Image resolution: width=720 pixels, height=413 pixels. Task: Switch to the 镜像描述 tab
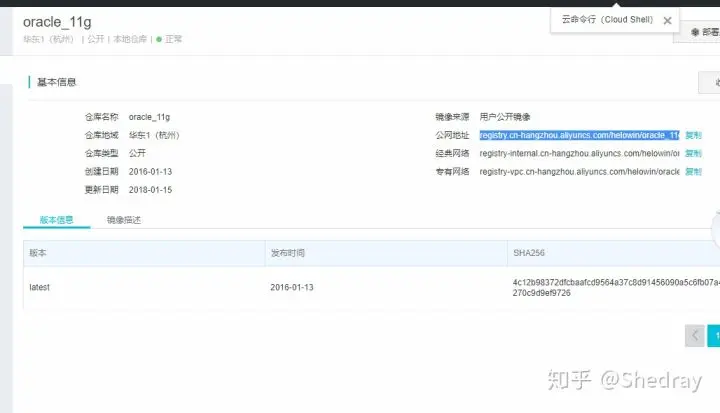[124, 220]
